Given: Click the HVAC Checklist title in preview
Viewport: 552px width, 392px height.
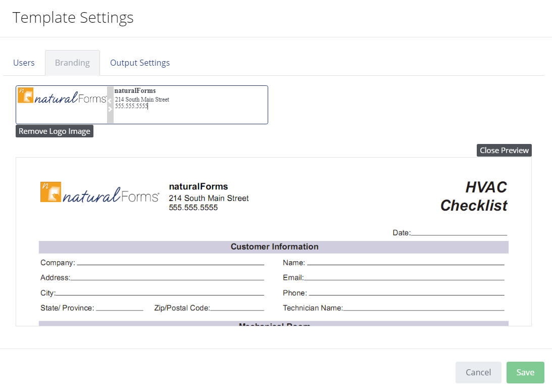Looking at the screenshot, I should [x=474, y=196].
